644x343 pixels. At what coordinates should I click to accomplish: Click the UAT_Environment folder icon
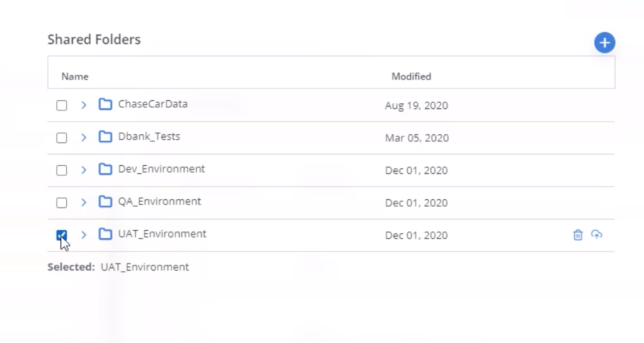point(105,234)
